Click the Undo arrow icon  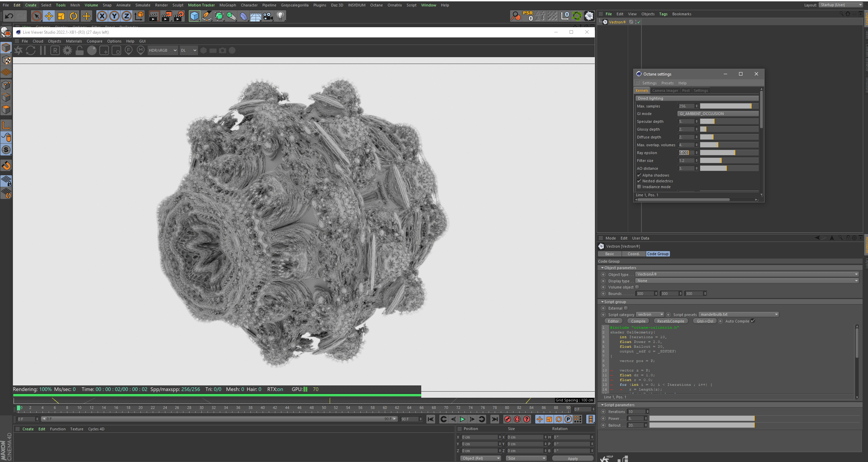(9, 16)
